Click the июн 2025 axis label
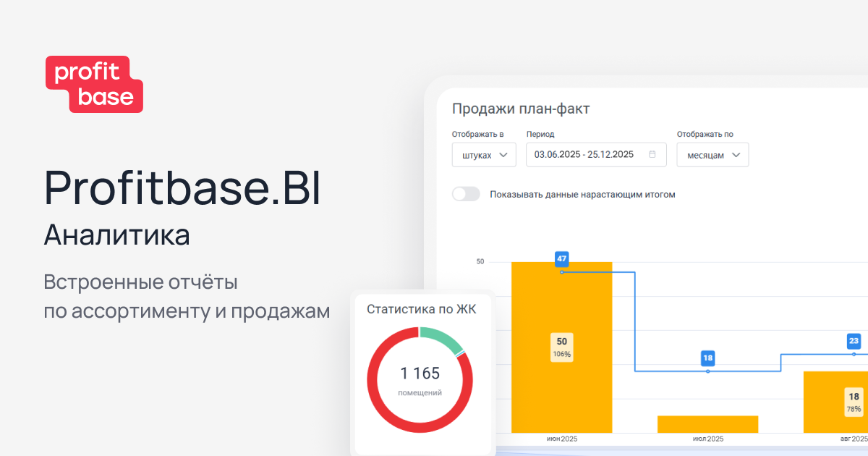Image resolution: width=868 pixels, height=456 pixels. coord(562,439)
